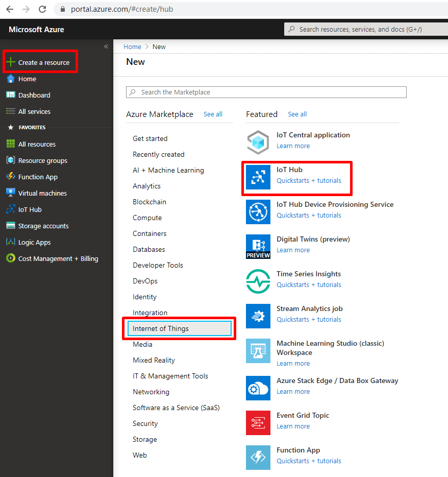Screen dimensions: 448x477
Task: Select the Developer Tools category
Action: [158, 265]
